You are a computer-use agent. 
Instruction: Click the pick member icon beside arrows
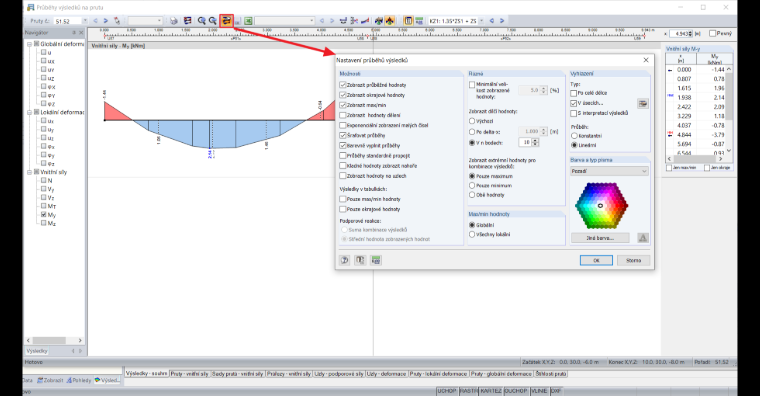coord(117,21)
